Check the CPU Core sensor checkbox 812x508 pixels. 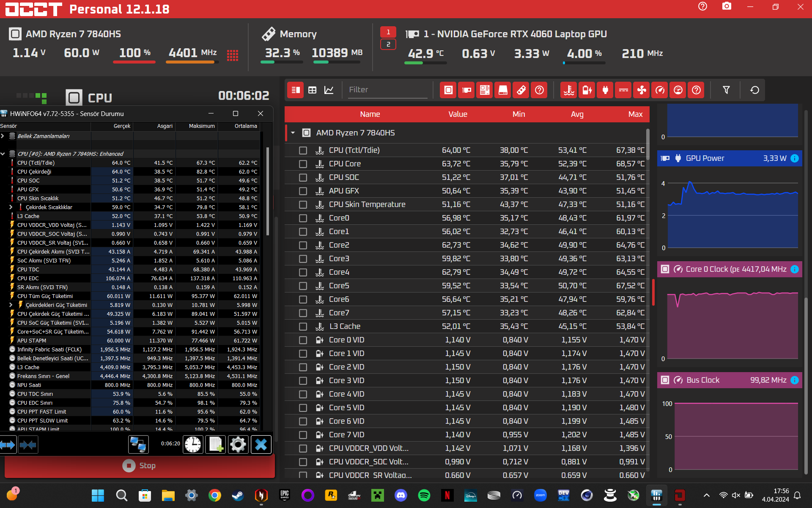303,164
